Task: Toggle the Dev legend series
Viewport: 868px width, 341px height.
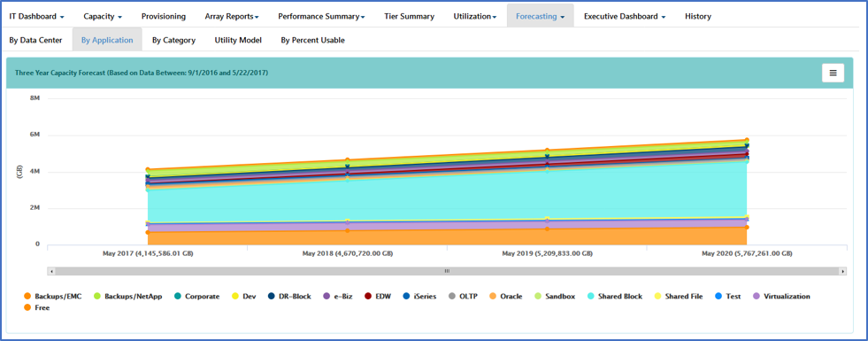Action: point(244,297)
